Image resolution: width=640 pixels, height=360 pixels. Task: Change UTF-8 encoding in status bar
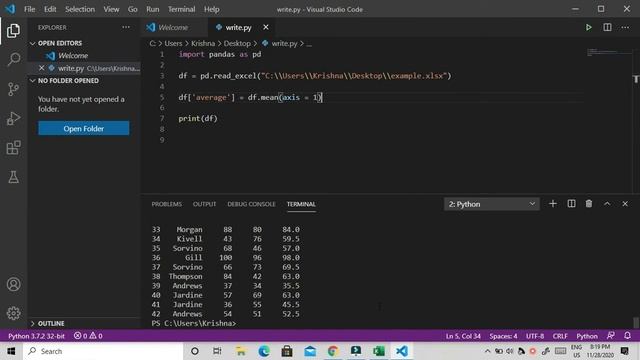535,336
